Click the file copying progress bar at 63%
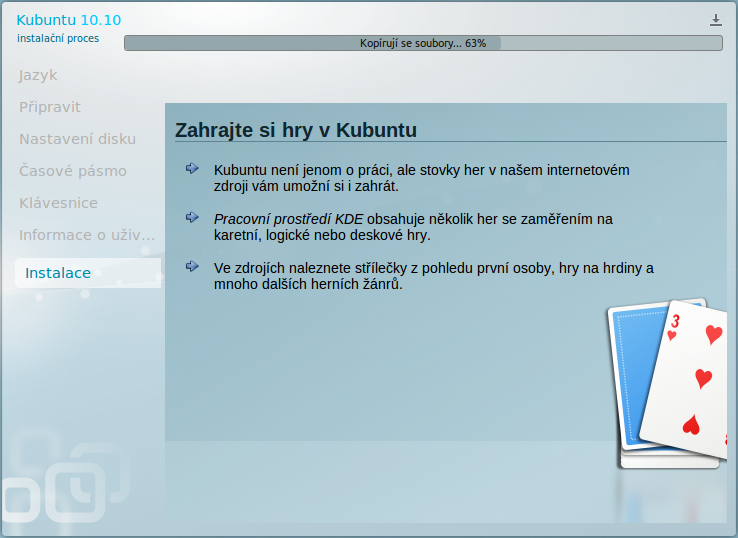This screenshot has width=738, height=538. coord(423,43)
